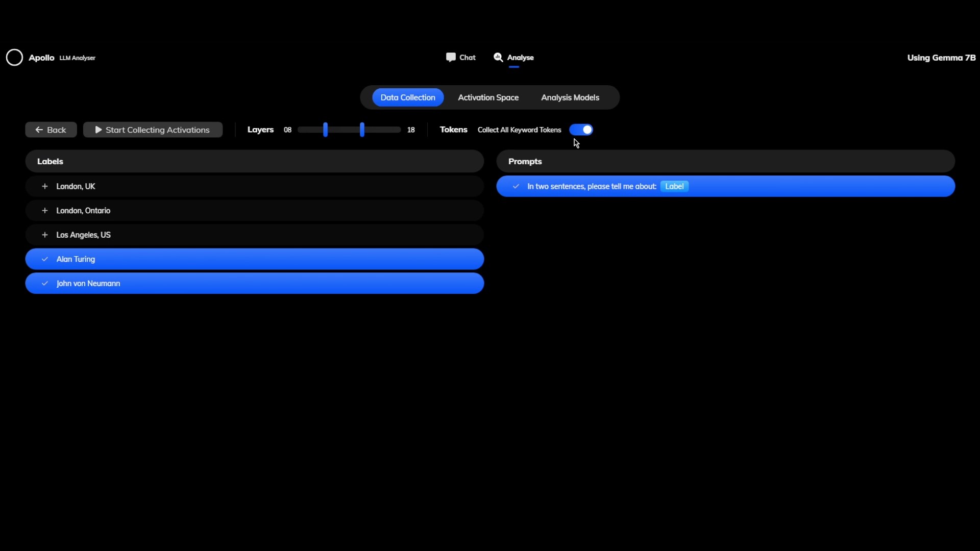Click checkmark icon beside John von Neumann

point(45,284)
